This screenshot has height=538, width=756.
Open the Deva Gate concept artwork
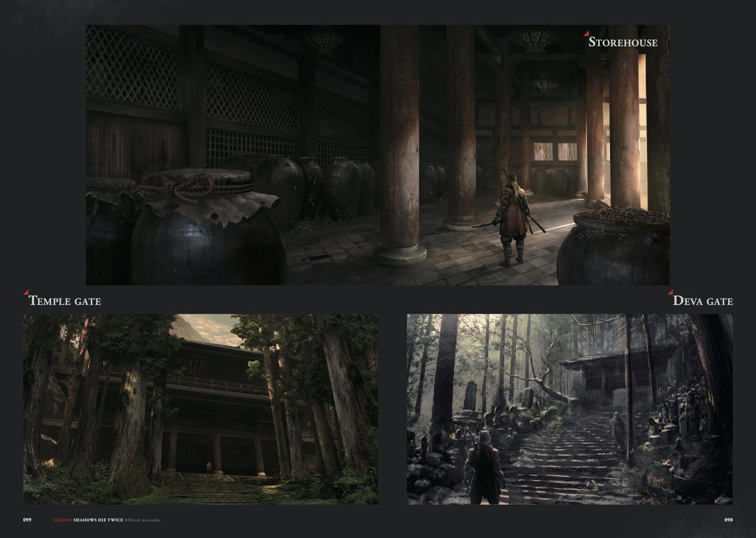tap(570, 409)
